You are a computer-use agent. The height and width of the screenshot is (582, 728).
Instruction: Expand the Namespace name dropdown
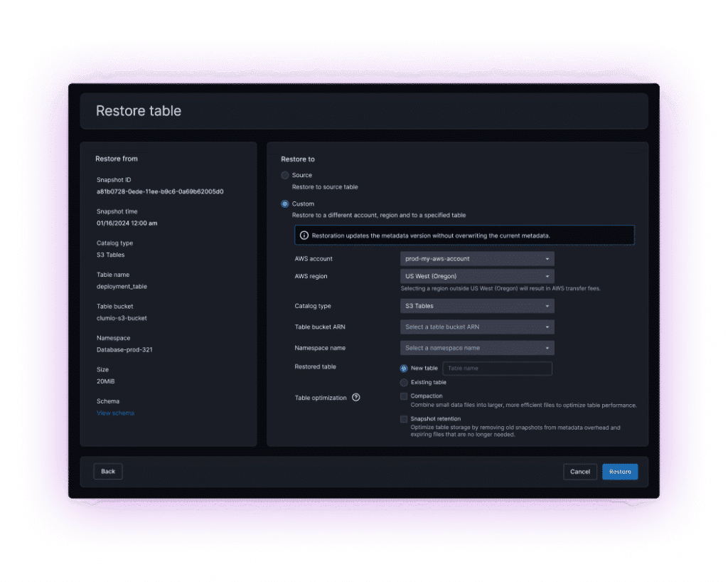tap(476, 348)
